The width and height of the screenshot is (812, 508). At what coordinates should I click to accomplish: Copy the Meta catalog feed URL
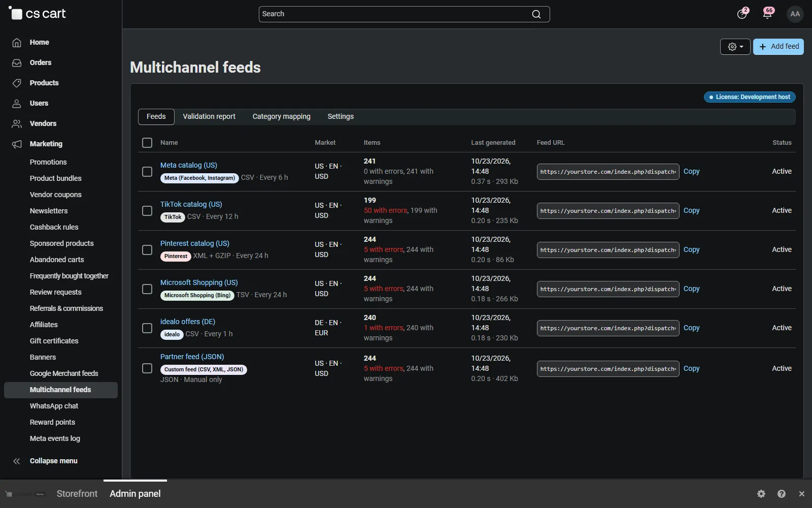point(691,172)
